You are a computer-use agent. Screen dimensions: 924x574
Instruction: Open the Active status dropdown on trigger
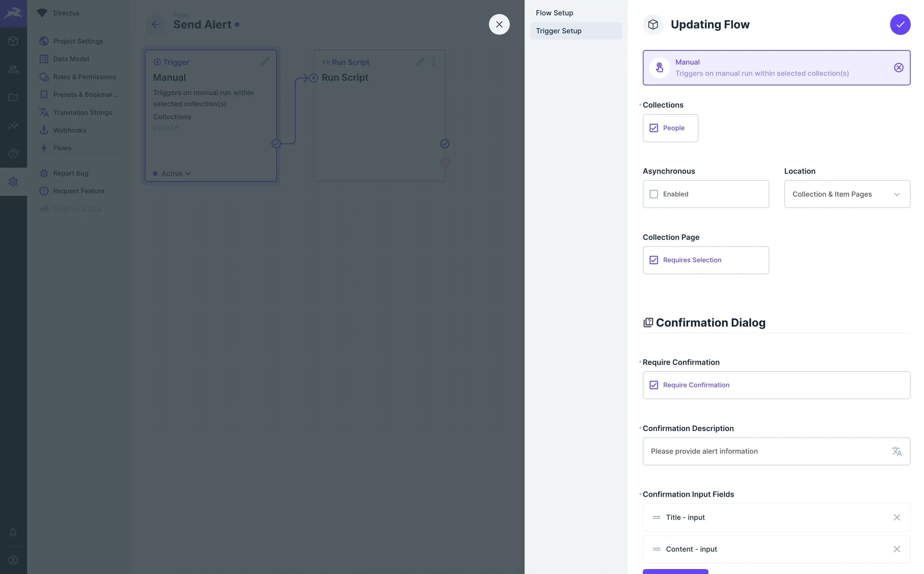coord(172,173)
